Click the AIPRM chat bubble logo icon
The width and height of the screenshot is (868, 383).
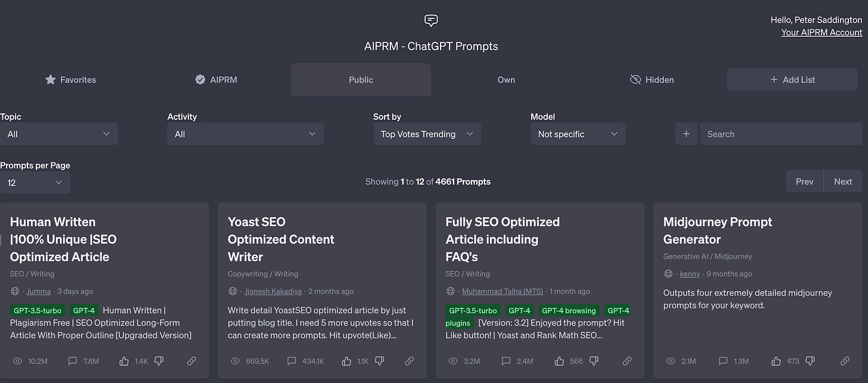(x=431, y=21)
